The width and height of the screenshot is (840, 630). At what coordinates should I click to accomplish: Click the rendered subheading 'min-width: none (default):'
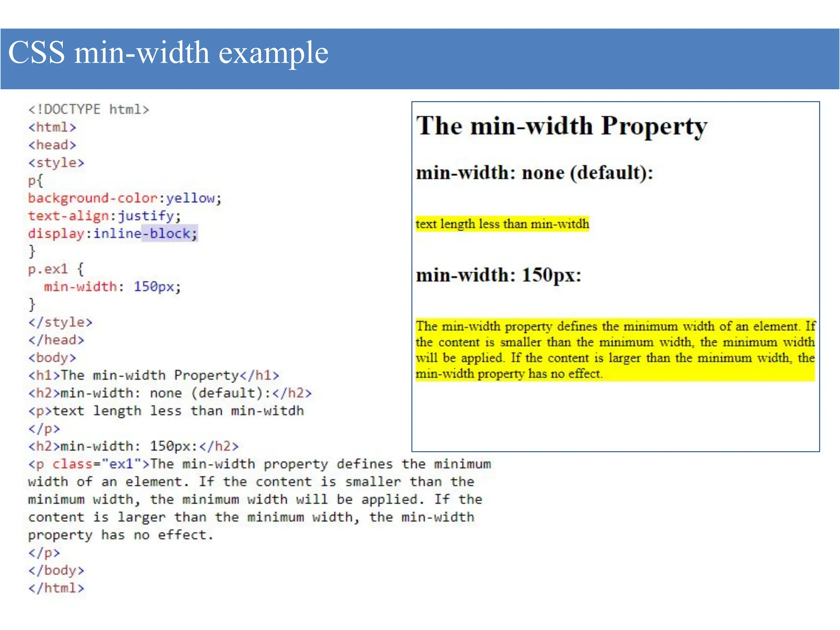[x=534, y=173]
